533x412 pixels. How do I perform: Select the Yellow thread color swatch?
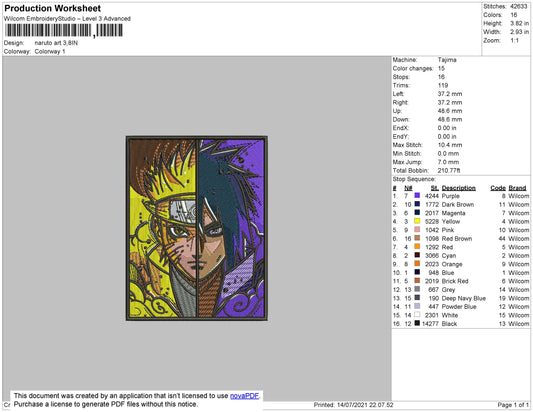[417, 221]
